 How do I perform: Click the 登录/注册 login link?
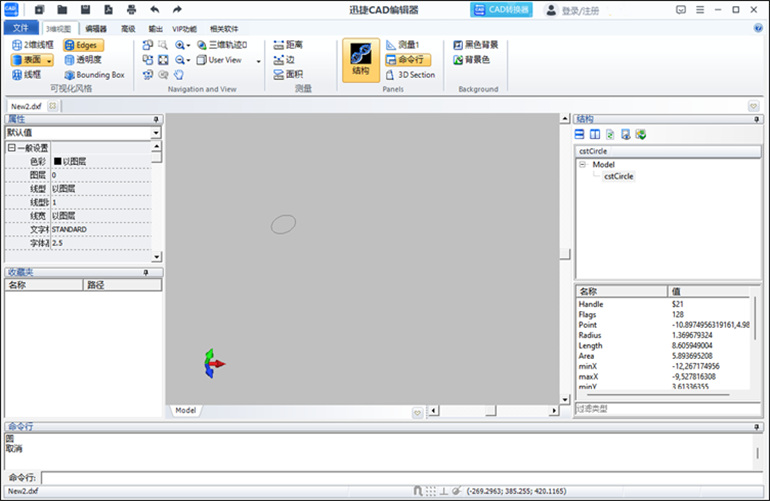(585, 10)
